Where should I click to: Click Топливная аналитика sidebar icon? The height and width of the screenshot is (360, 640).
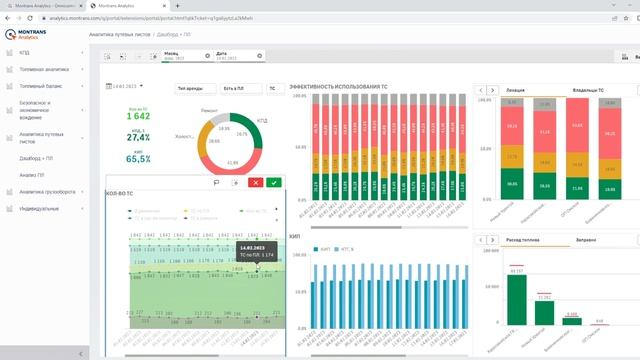pyautogui.click(x=10, y=69)
